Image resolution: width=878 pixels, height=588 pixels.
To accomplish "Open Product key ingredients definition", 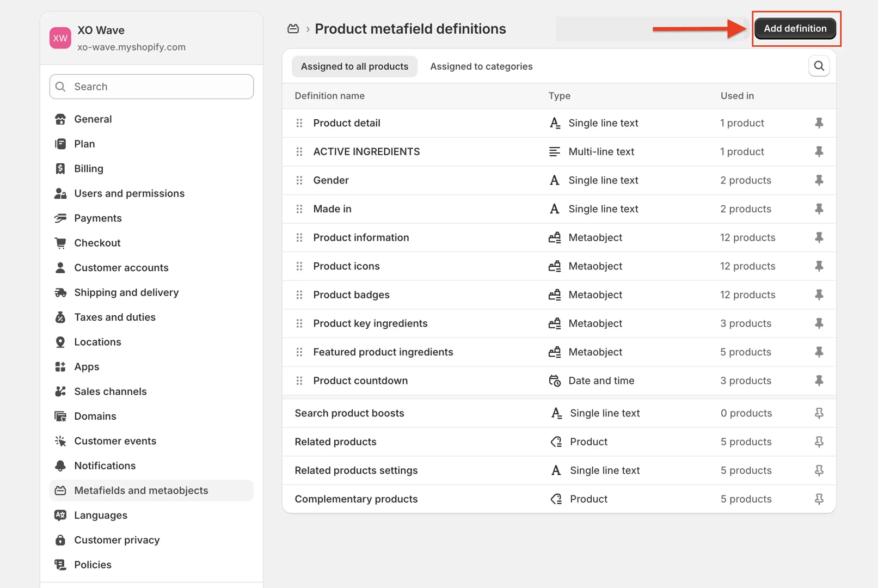I will [370, 323].
